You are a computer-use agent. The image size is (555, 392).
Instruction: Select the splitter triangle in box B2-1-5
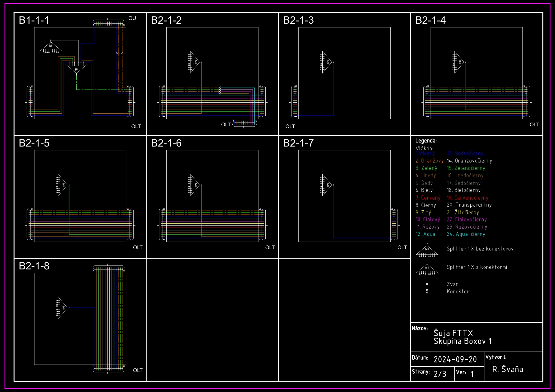click(x=62, y=185)
